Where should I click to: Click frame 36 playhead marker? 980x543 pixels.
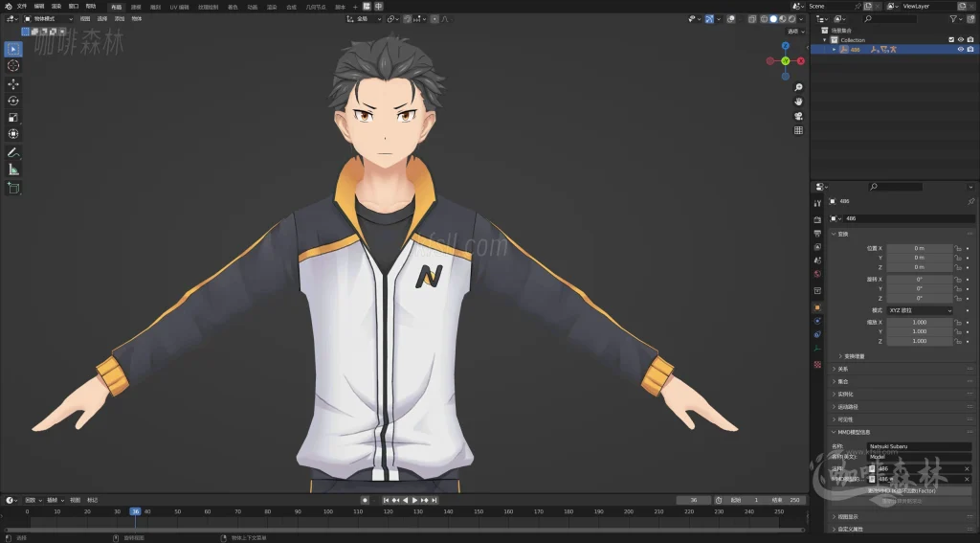click(x=135, y=511)
